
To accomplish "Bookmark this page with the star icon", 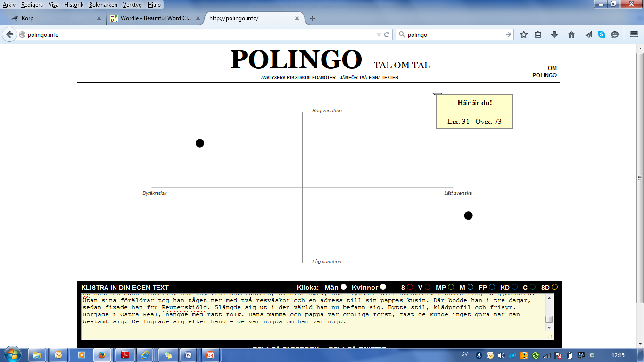I will click(x=523, y=34).
